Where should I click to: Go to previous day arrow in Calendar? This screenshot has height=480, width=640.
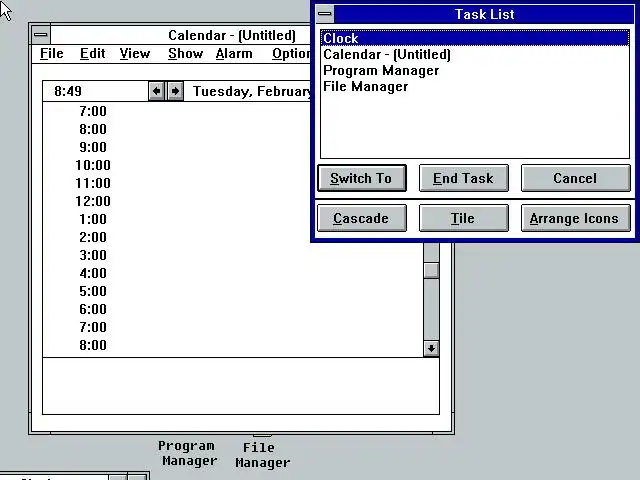click(156, 91)
